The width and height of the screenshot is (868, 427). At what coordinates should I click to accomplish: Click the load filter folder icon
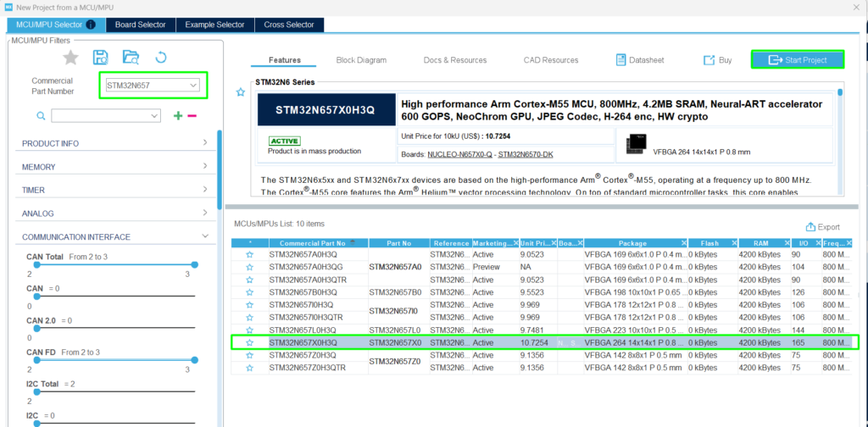click(131, 58)
